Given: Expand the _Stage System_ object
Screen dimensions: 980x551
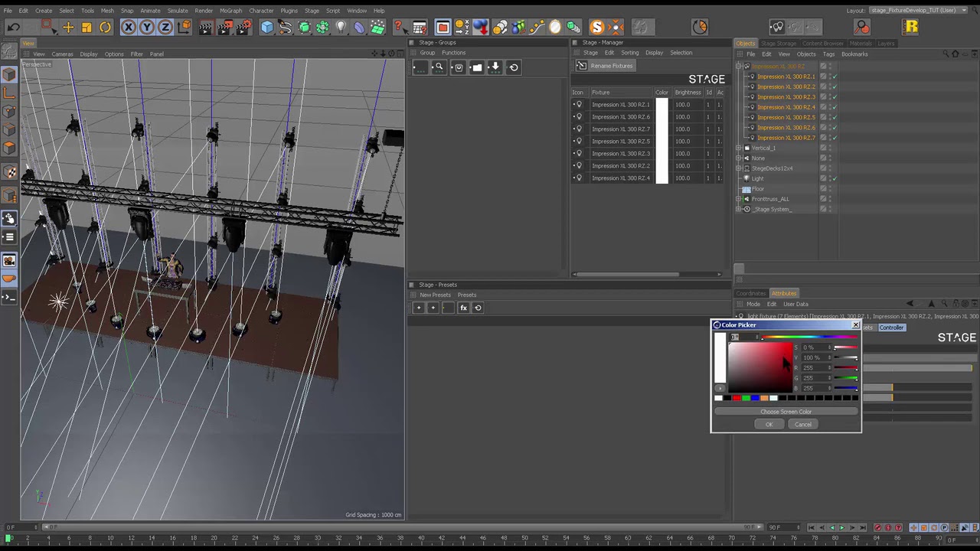Looking at the screenshot, I should click(738, 209).
